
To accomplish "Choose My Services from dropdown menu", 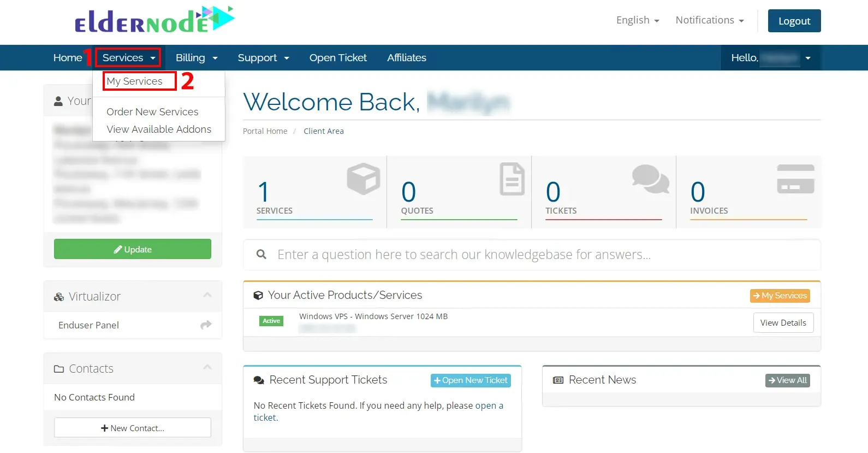I will 134,81.
